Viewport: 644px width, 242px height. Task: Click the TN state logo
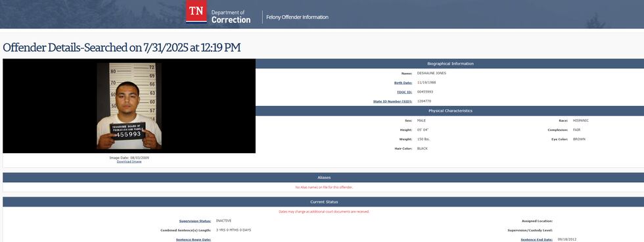(196, 11)
